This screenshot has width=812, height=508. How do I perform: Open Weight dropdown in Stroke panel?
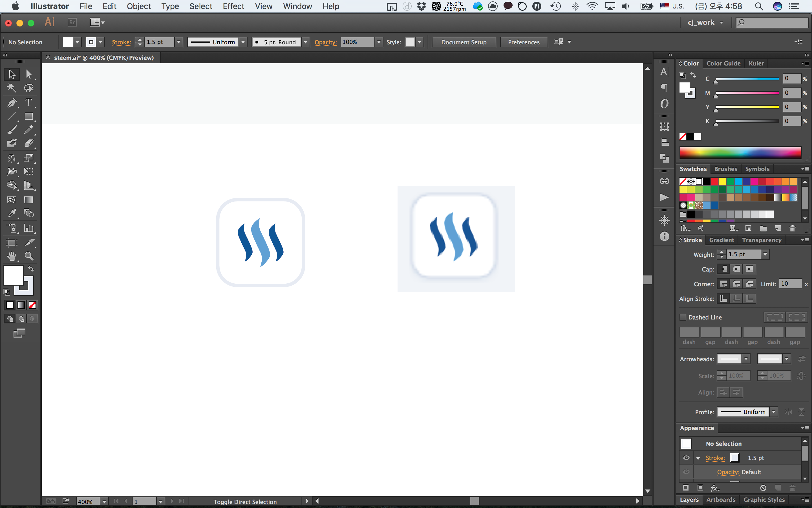click(765, 254)
